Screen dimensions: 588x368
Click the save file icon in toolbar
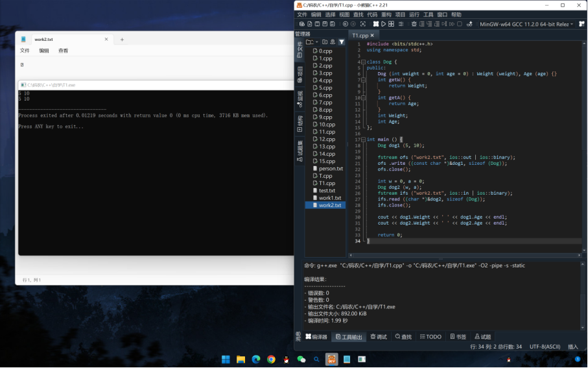(317, 24)
